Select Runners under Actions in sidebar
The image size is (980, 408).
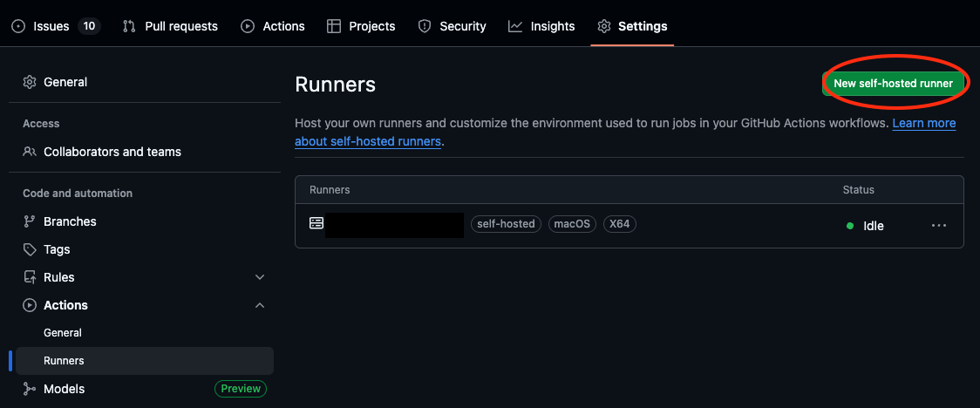(145, 361)
